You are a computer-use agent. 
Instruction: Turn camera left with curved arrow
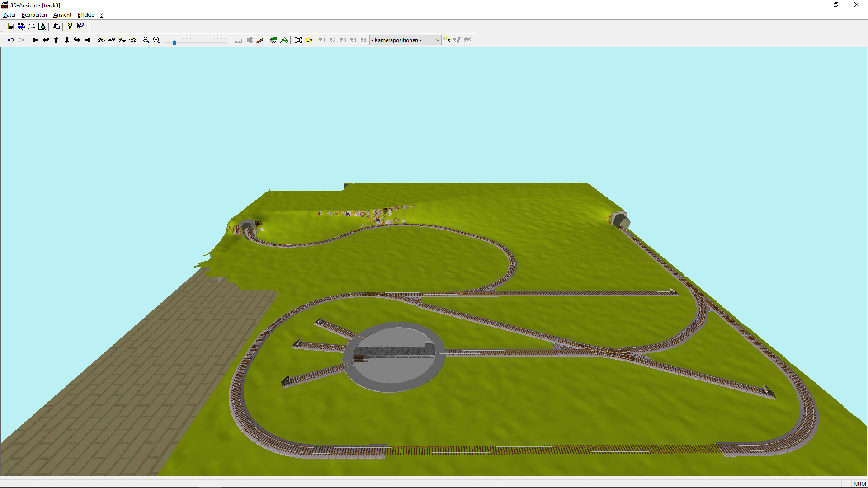[46, 40]
